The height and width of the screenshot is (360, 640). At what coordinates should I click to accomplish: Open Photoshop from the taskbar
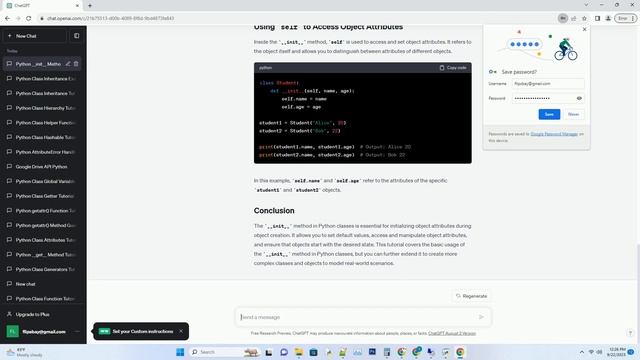tap(372, 352)
